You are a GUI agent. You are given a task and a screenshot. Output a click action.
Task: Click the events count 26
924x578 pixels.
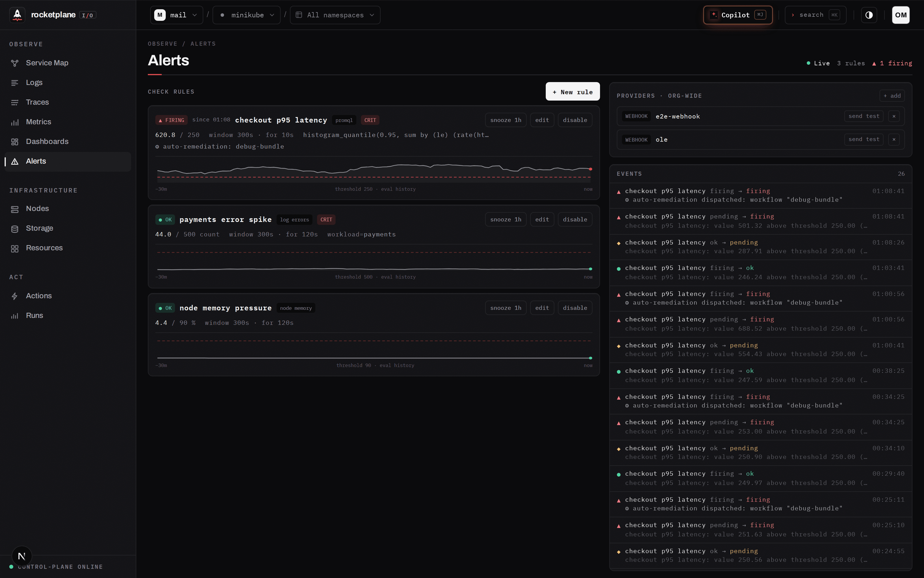(x=901, y=174)
